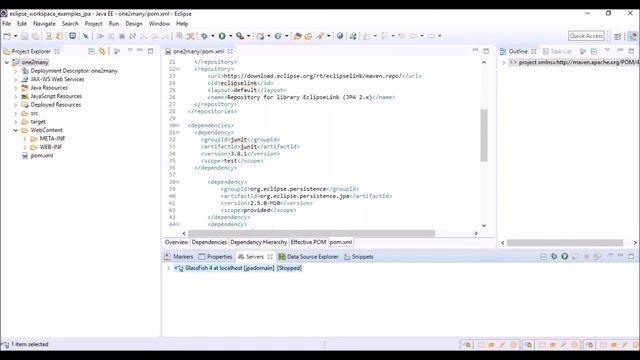Click the New file toolbar icon
This screenshot has height=360, width=640.
point(7,36)
